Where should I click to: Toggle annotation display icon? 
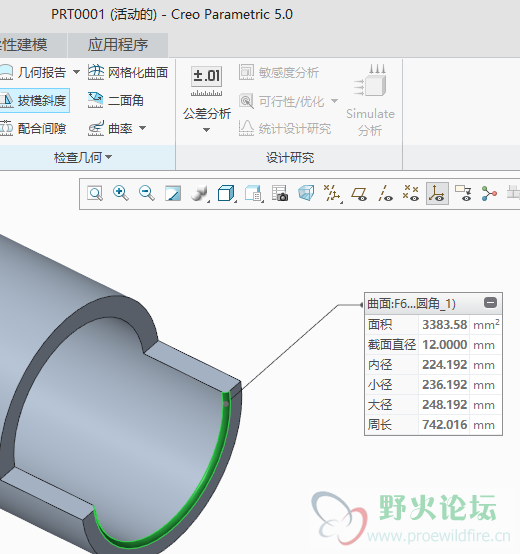[x=463, y=193]
